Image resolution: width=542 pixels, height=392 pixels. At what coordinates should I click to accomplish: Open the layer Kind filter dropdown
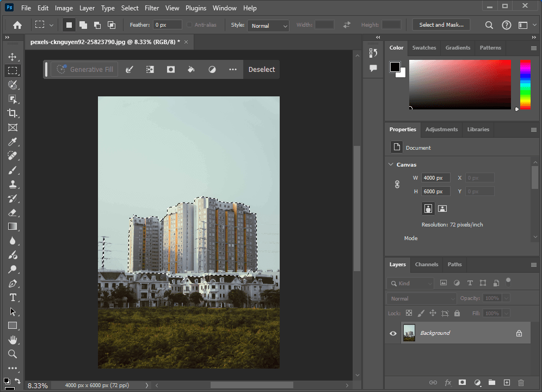click(x=410, y=283)
